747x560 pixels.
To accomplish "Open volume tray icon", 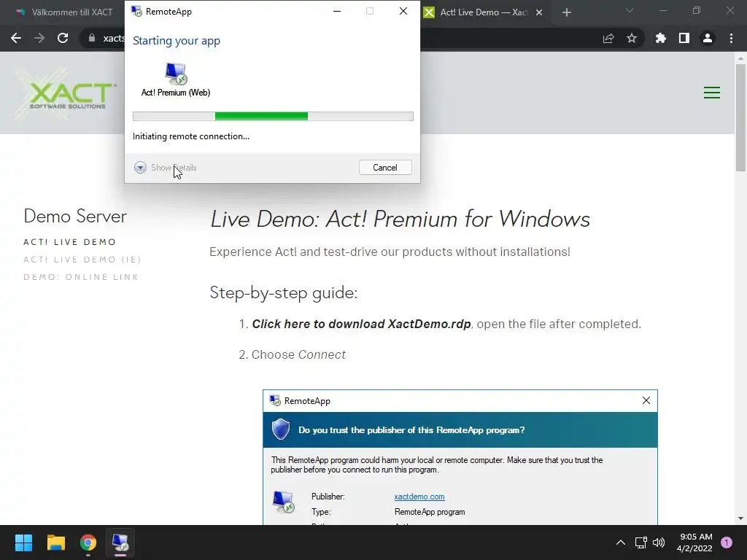I will 659,542.
